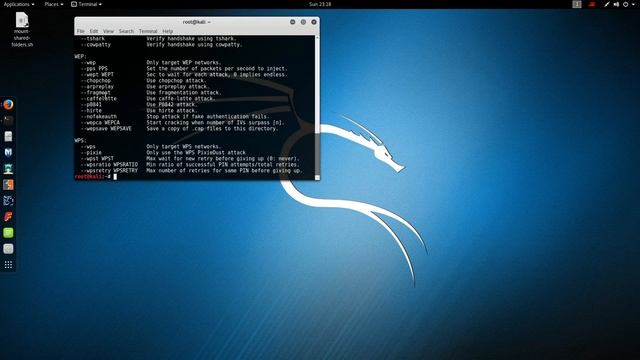Click the --wepca WEPCA option text
Image resolution: width=640 pixels, height=360 pixels.
pyautogui.click(x=100, y=122)
